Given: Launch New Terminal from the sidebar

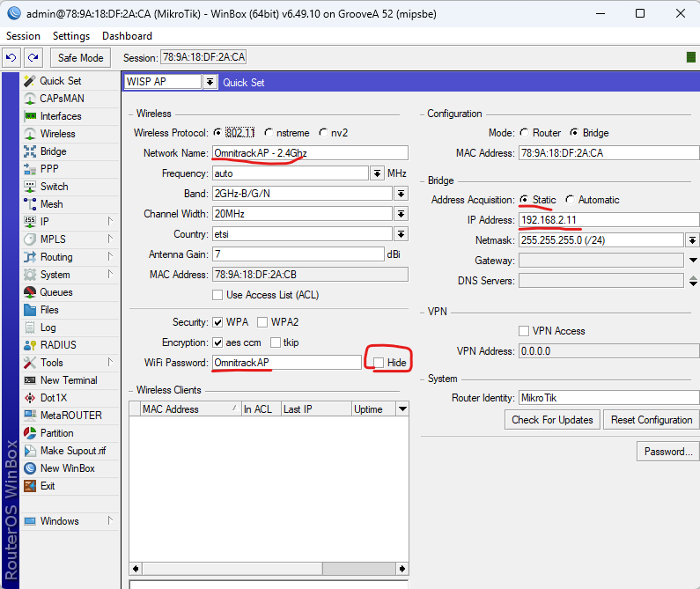Looking at the screenshot, I should pyautogui.click(x=69, y=380).
